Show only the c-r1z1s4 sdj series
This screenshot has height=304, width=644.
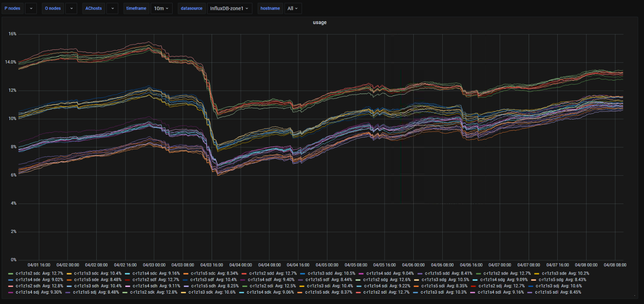click(28, 292)
